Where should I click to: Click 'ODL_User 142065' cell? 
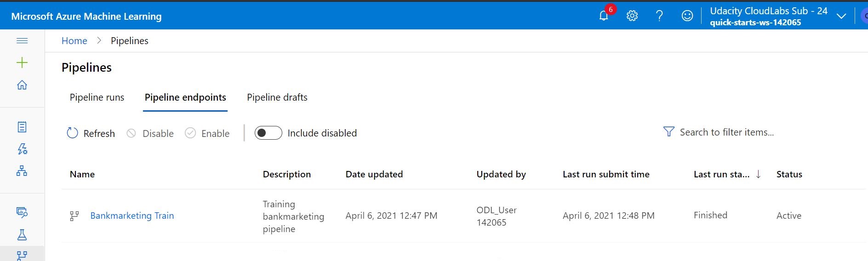click(x=497, y=216)
